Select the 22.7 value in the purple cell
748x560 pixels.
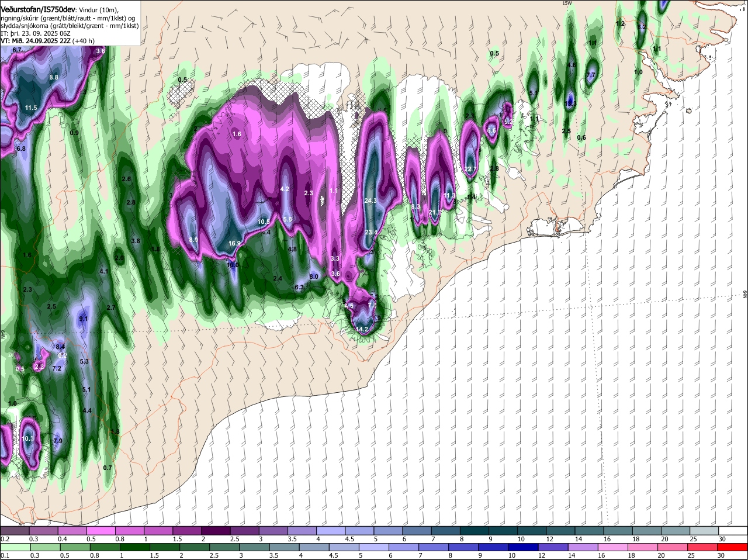pyautogui.click(x=471, y=169)
